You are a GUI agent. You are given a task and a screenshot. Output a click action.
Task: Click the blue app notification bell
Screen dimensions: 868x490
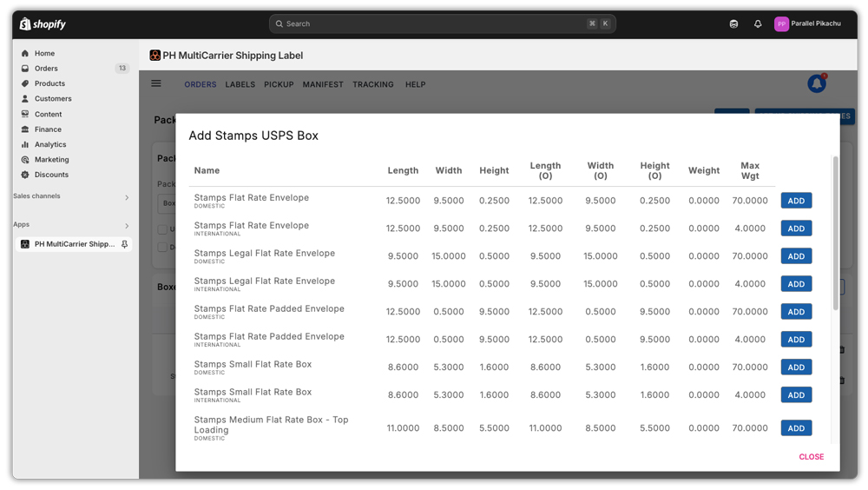click(x=817, y=83)
